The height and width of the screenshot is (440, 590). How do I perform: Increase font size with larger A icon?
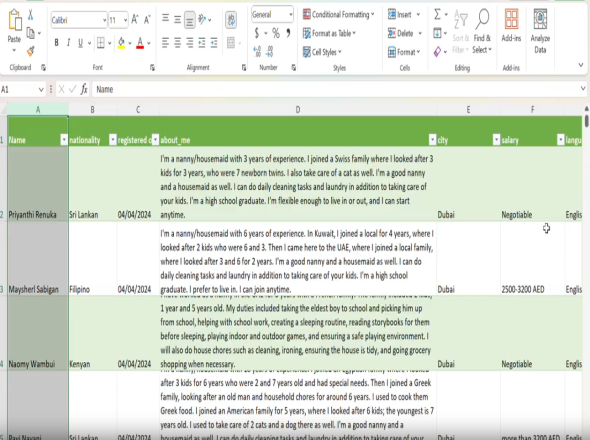tap(135, 20)
